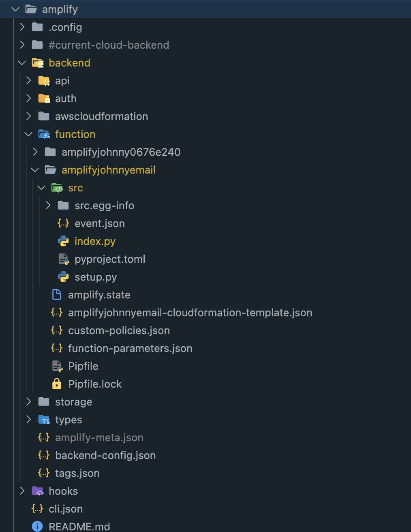Open the pyproject.toml file
The image size is (411, 532).
tap(110, 259)
